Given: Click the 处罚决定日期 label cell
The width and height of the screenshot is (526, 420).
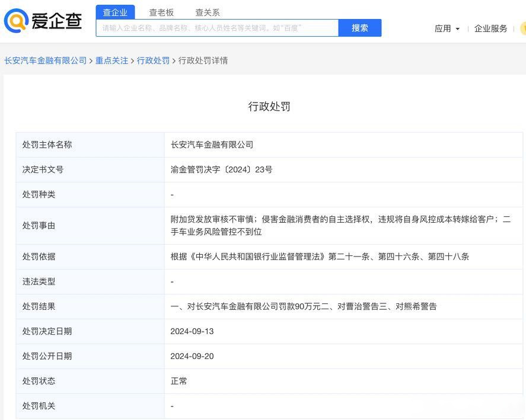Looking at the screenshot, I should pos(90,331).
